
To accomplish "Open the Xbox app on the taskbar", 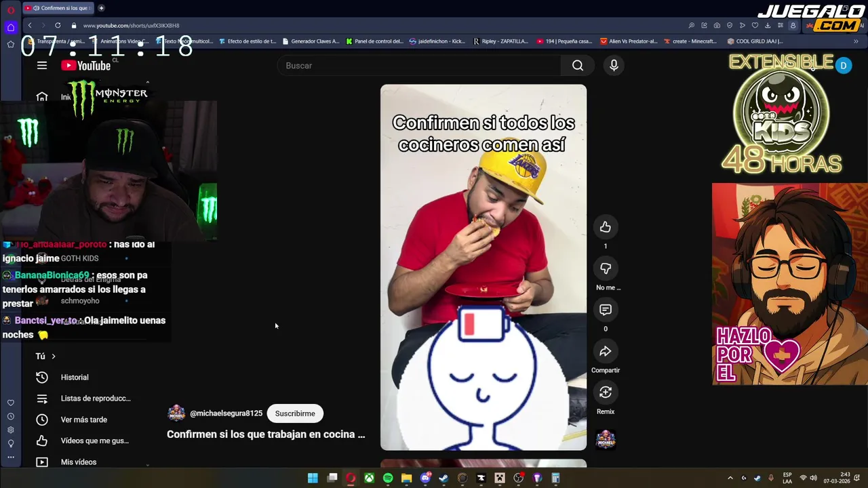I will point(369,478).
